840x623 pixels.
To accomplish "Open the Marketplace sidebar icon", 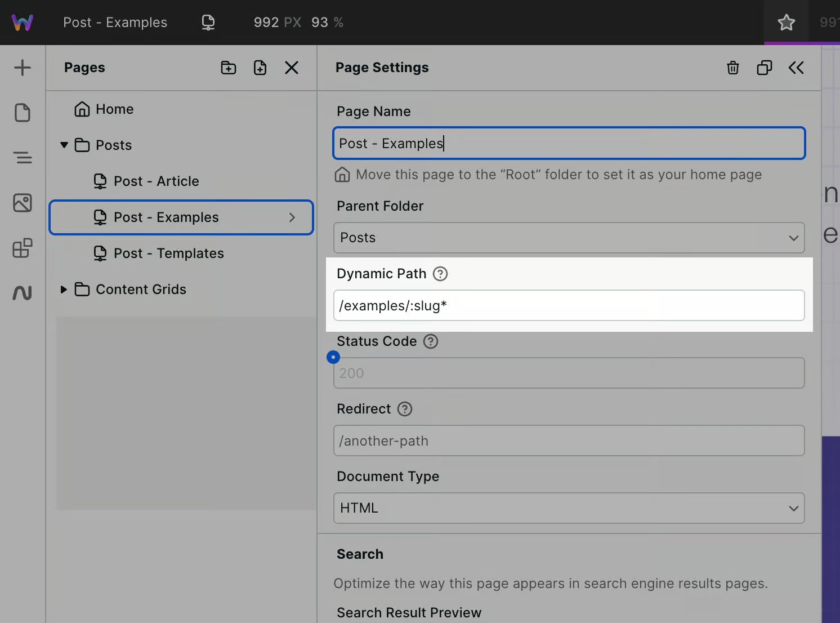I will pyautogui.click(x=23, y=248).
